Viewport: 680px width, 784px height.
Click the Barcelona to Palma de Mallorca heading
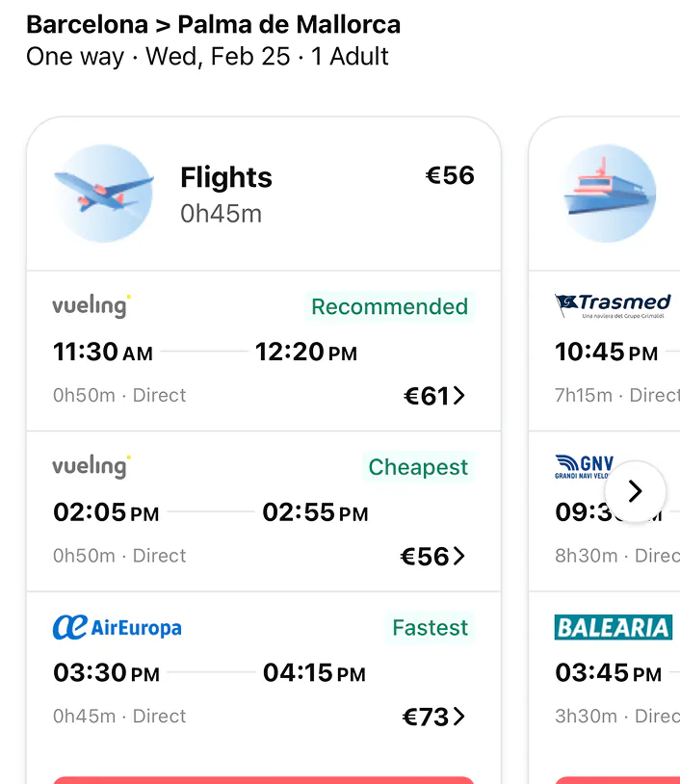pyautogui.click(x=213, y=23)
